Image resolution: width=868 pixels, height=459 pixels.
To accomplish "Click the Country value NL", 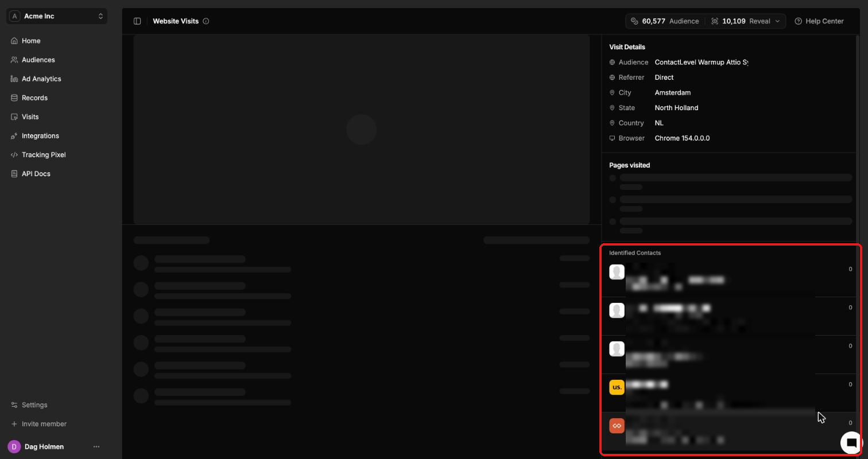I will tap(659, 123).
